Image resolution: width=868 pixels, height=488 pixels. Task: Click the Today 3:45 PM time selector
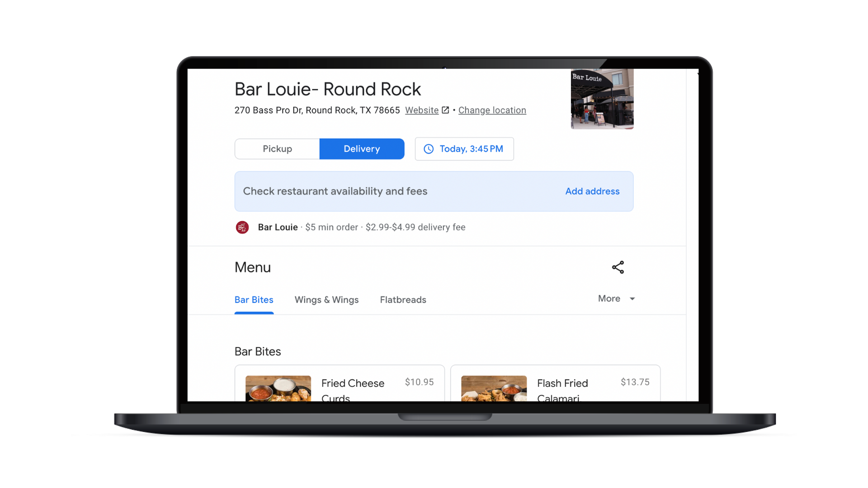coord(463,149)
